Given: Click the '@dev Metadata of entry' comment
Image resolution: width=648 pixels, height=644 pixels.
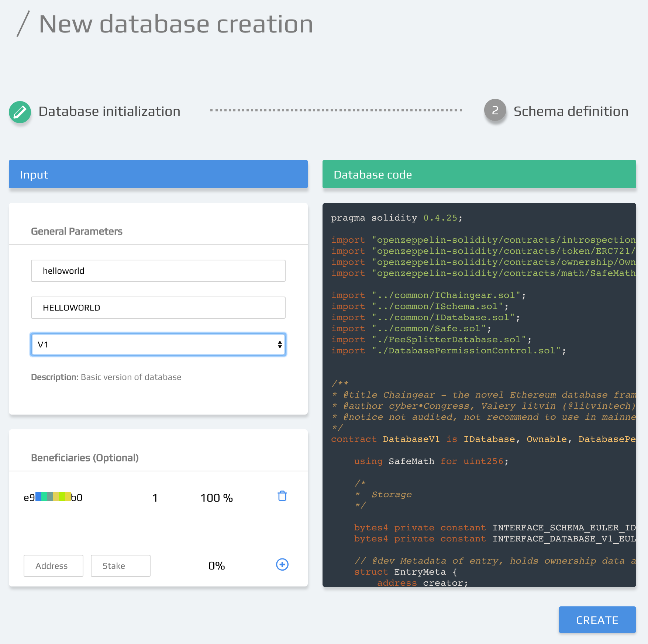Looking at the screenshot, I should [495, 561].
